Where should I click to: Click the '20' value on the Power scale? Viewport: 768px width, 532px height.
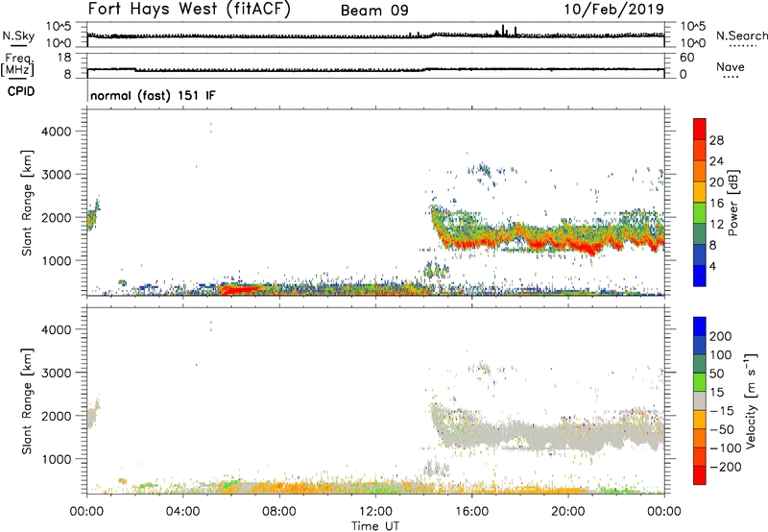[716, 182]
